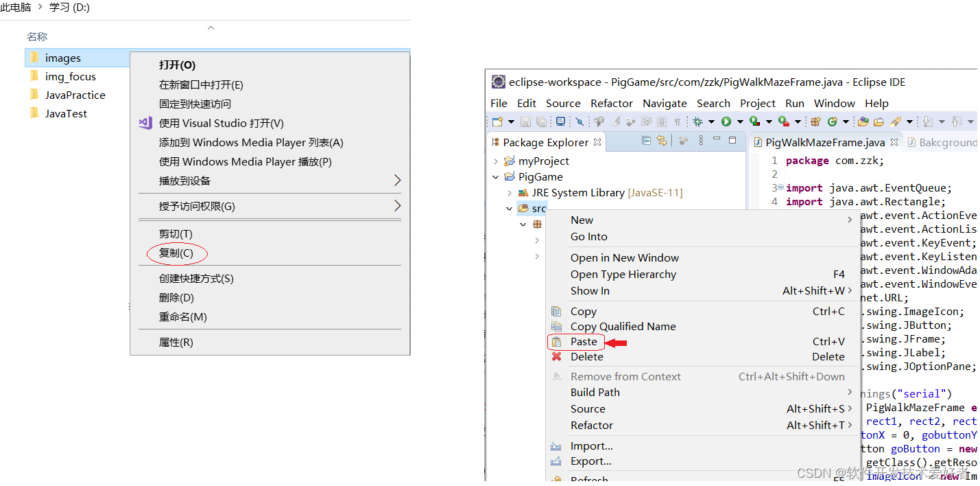This screenshot has width=980, height=486.
Task: Open dropdown arrow next to External Tools icon
Action: 798,121
